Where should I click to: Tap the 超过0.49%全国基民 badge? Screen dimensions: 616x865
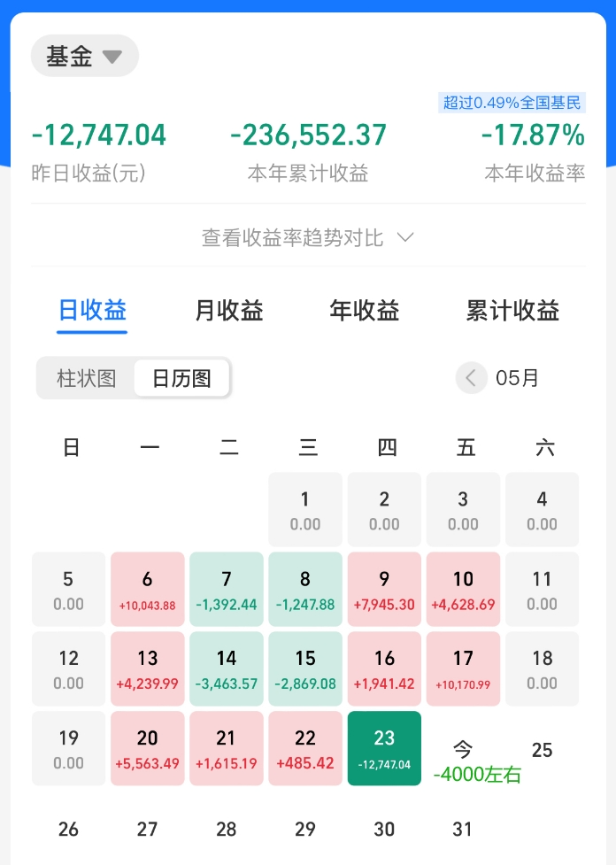tap(512, 103)
